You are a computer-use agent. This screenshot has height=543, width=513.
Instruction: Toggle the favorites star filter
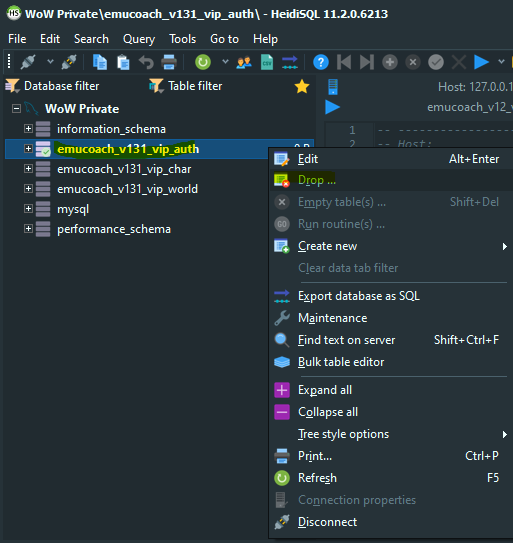click(302, 86)
